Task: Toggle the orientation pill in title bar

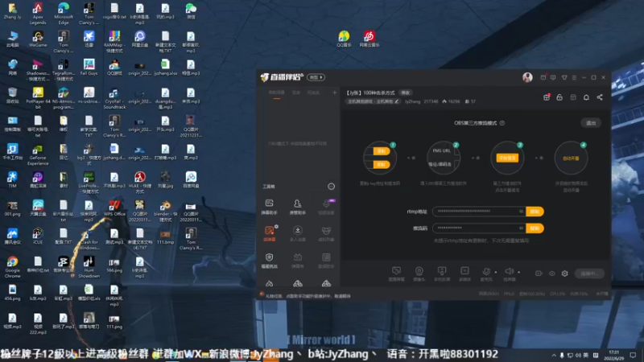Action: (316, 77)
